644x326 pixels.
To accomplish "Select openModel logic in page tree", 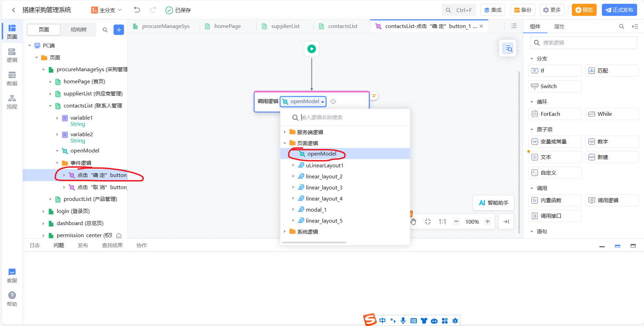I will (x=85, y=151).
